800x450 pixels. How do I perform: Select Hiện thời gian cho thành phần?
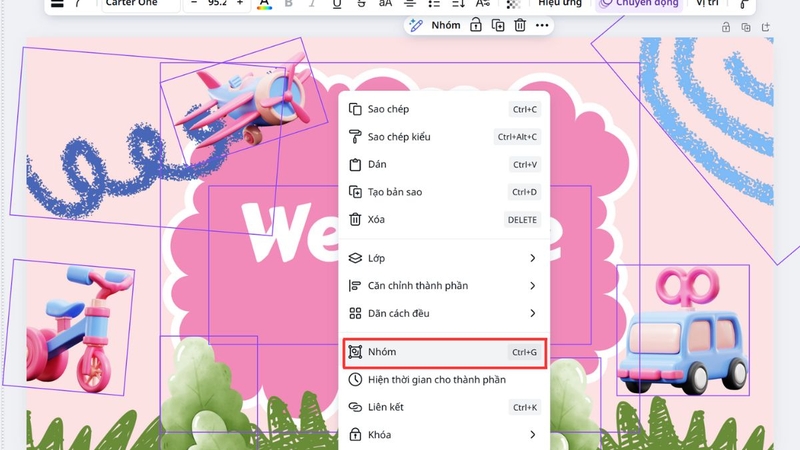[444, 380]
